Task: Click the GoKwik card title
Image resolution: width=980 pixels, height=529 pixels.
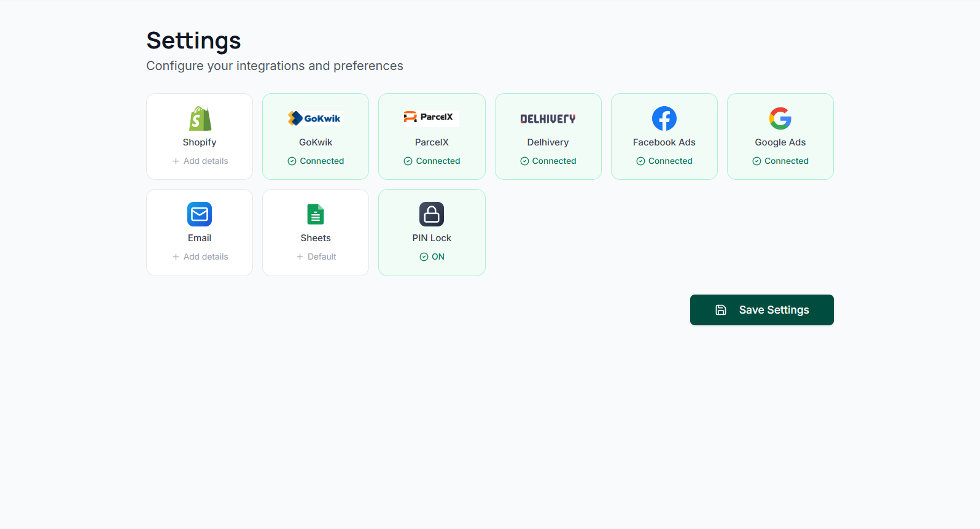Action: 316,142
